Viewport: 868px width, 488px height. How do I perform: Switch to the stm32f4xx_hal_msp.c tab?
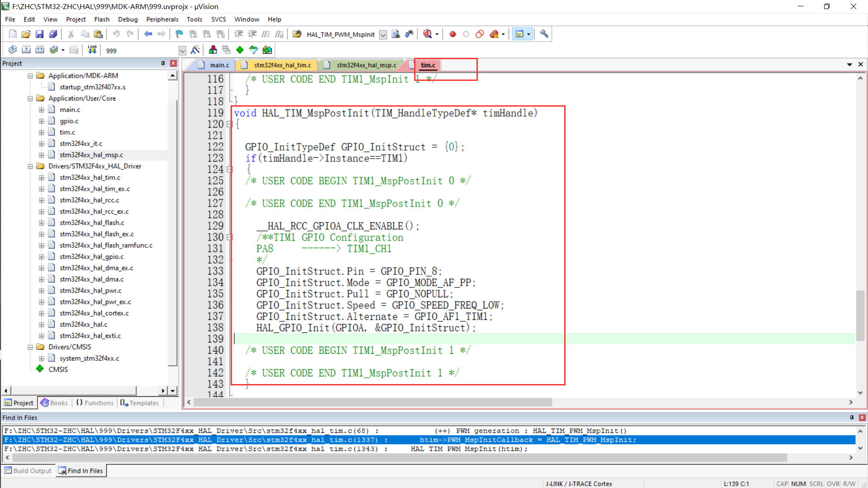tap(364, 65)
